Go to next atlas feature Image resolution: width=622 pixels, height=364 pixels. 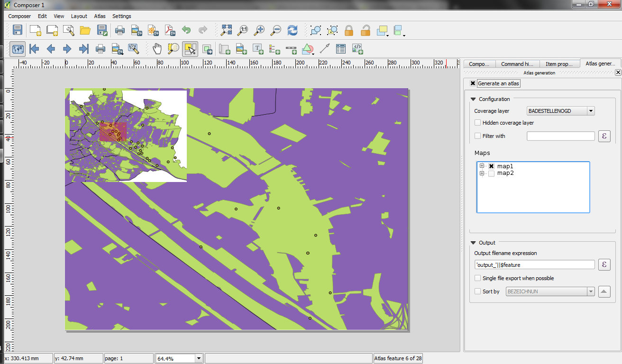click(67, 48)
